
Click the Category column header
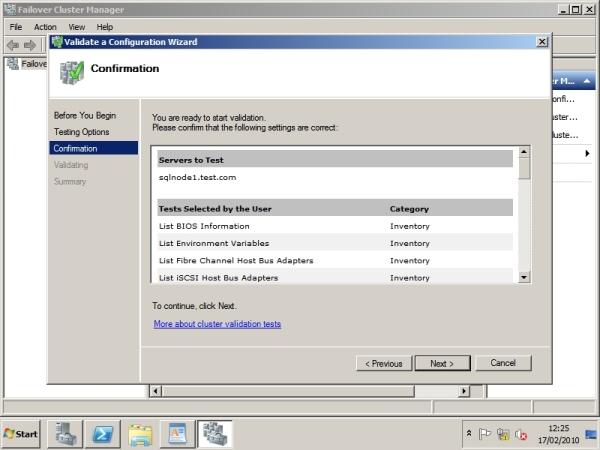tap(409, 209)
